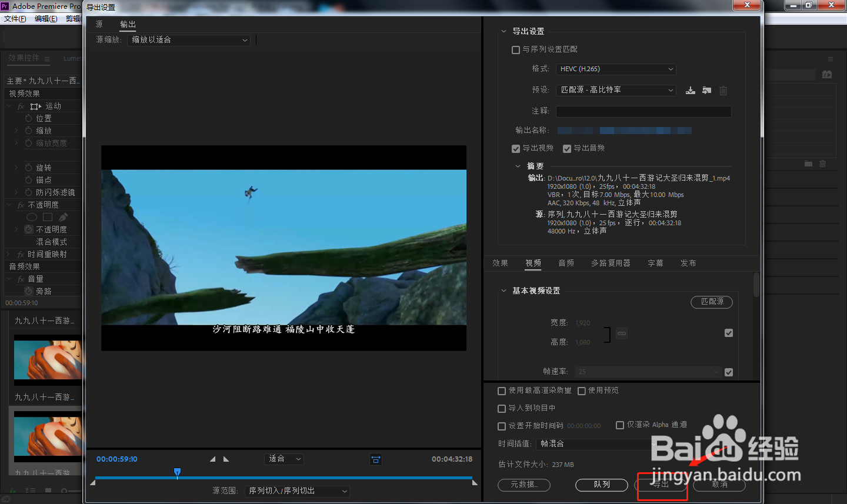The image size is (847, 504).
Task: Toggle stopwatch for 缩放 property
Action: (28, 131)
